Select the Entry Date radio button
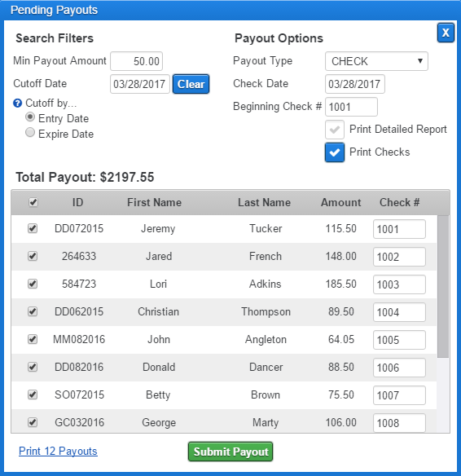This screenshot has width=461, height=476. pos(30,117)
